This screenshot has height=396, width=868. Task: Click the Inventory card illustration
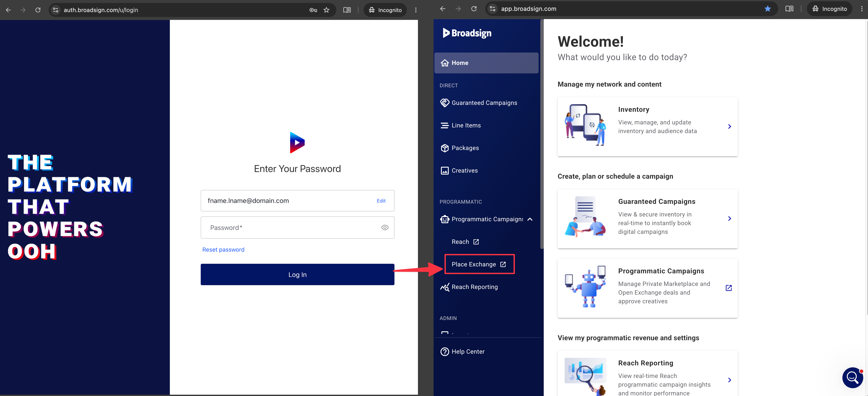[x=585, y=125]
